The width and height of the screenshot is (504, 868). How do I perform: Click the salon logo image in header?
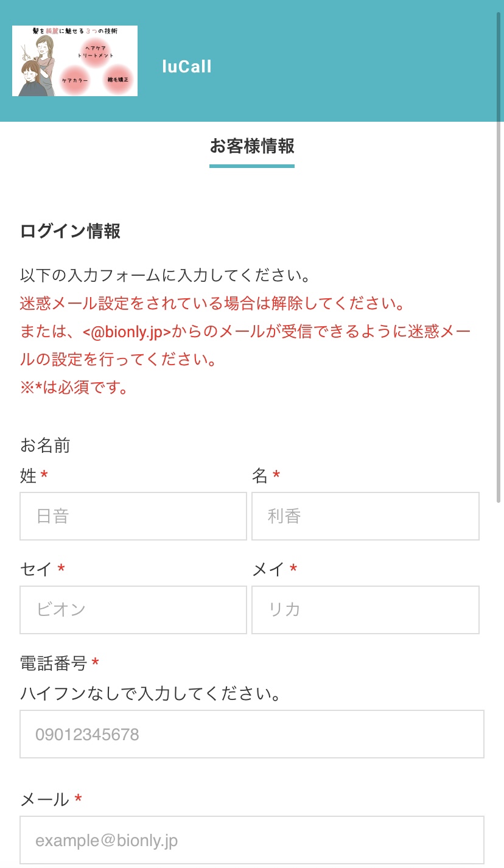75,61
